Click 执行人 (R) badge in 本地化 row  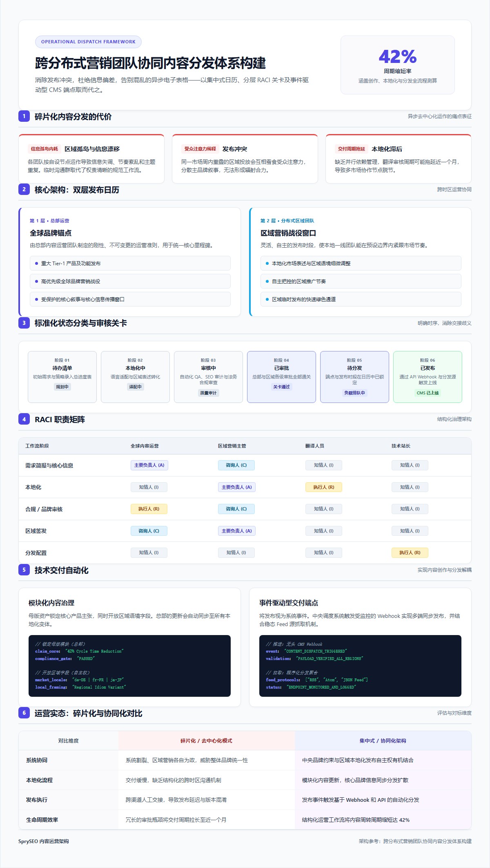point(323,487)
